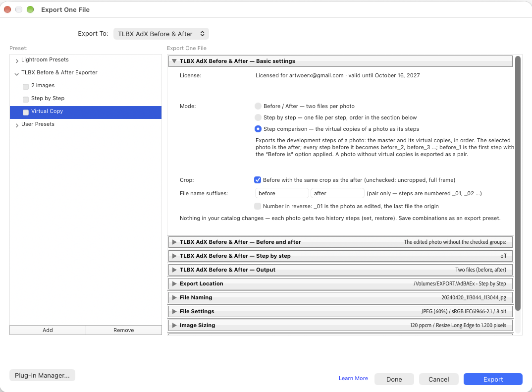Collapse the Basic settings section
Screen dimensions: 532x392
[174, 61]
